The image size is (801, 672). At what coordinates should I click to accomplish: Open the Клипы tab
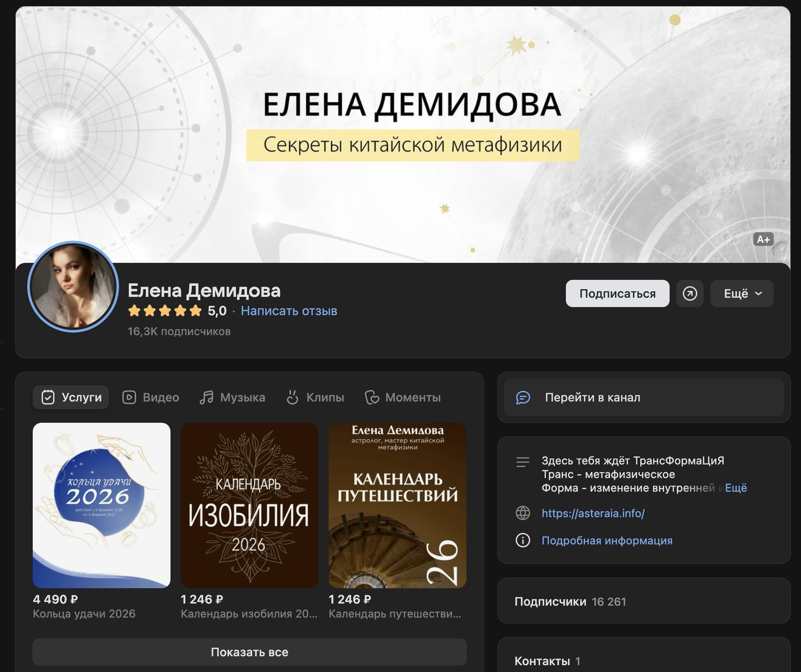tap(315, 397)
